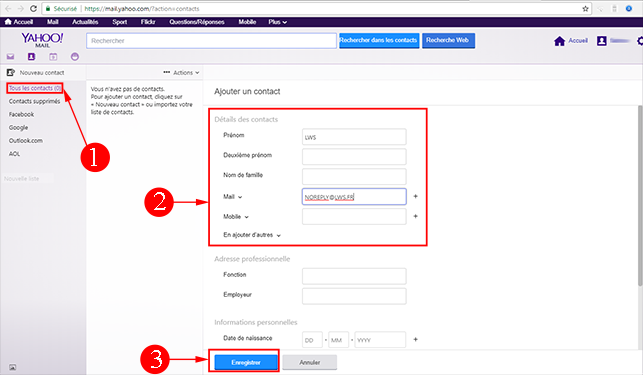
Task: Open Facebook contacts source
Action: click(x=21, y=114)
